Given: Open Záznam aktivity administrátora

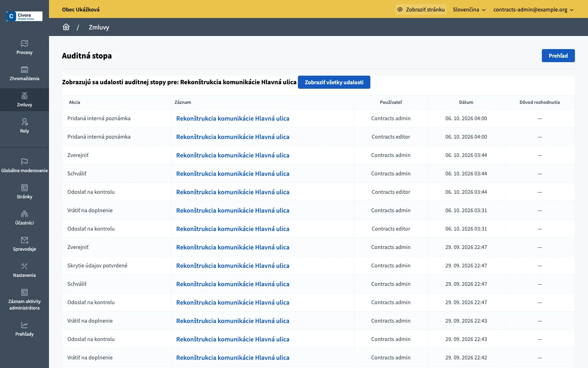Looking at the screenshot, I should [24, 300].
